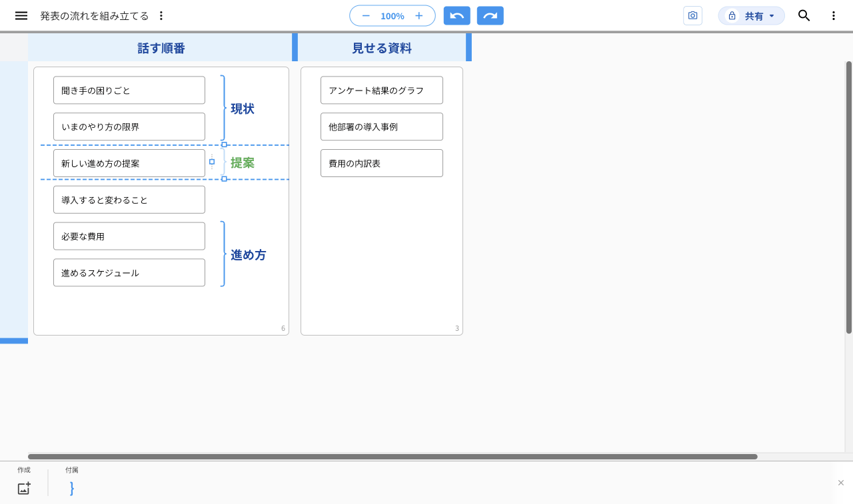Screen dimensions: 853x504
Task: Click the card count 6 in 話す順番 column
Action: (x=283, y=328)
